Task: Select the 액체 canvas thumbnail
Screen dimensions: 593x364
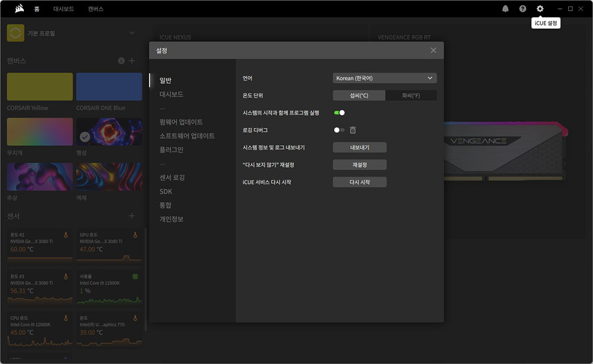Action: point(109,177)
